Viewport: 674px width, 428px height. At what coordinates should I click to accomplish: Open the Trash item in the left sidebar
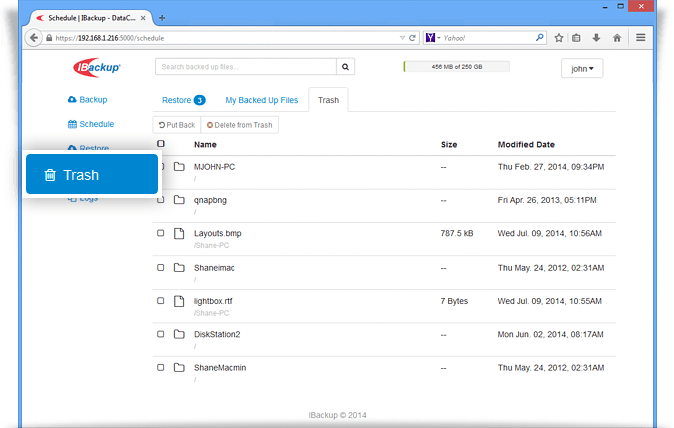pyautogui.click(x=92, y=174)
